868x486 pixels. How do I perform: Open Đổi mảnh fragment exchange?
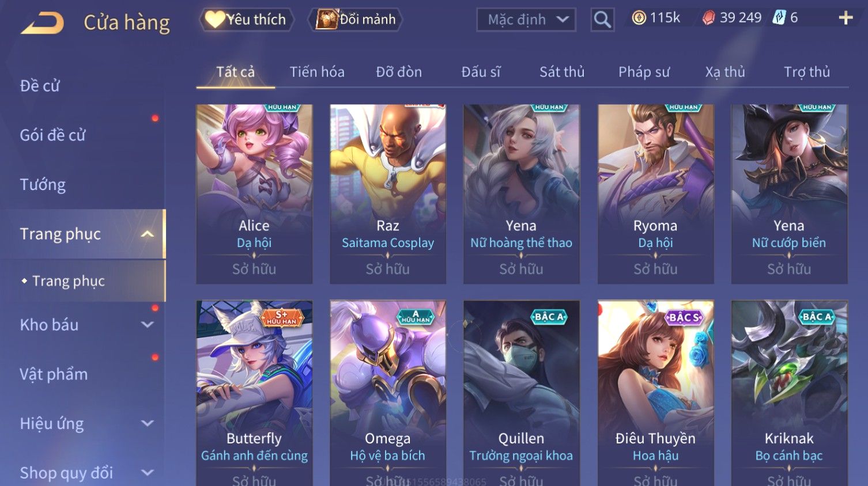[356, 20]
